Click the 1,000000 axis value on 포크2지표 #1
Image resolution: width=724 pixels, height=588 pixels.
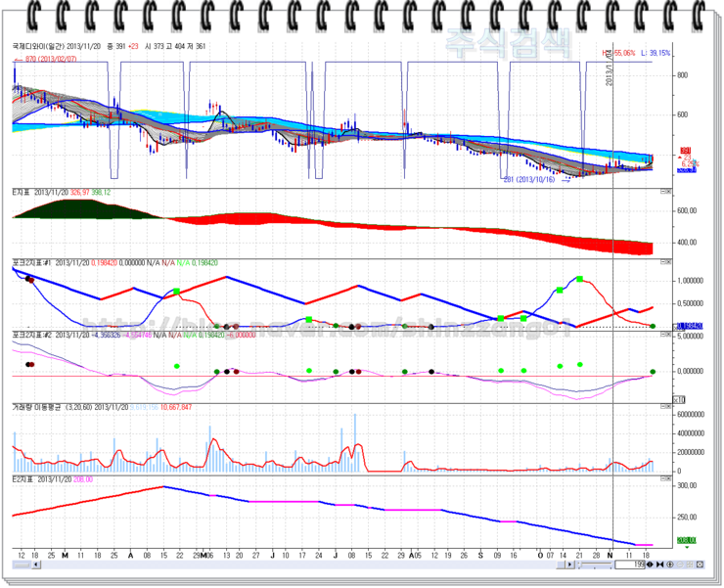tap(691, 281)
